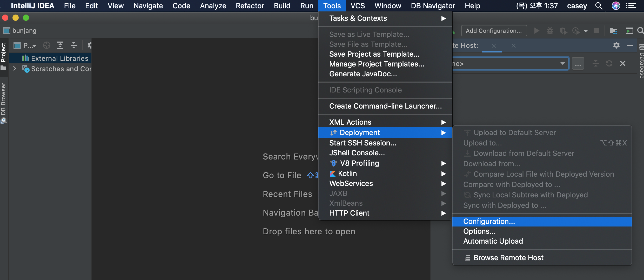Open the DB Browser side tab
The height and width of the screenshot is (280, 644).
point(3,103)
